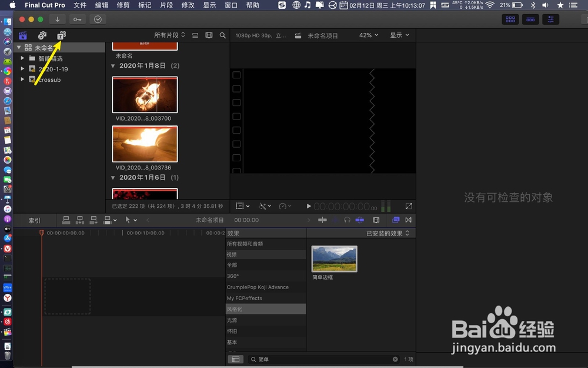
Task: Open the 已安装的效果 dropdown
Action: tap(387, 233)
